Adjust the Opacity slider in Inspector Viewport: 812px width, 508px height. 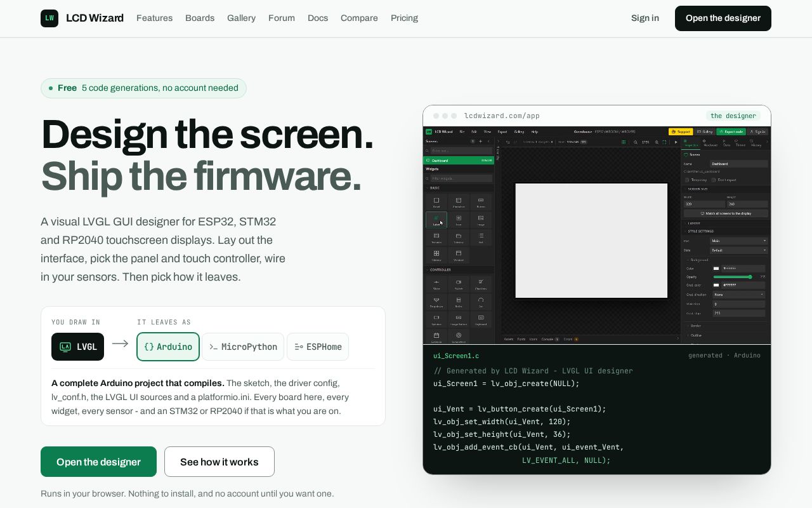coord(733,277)
